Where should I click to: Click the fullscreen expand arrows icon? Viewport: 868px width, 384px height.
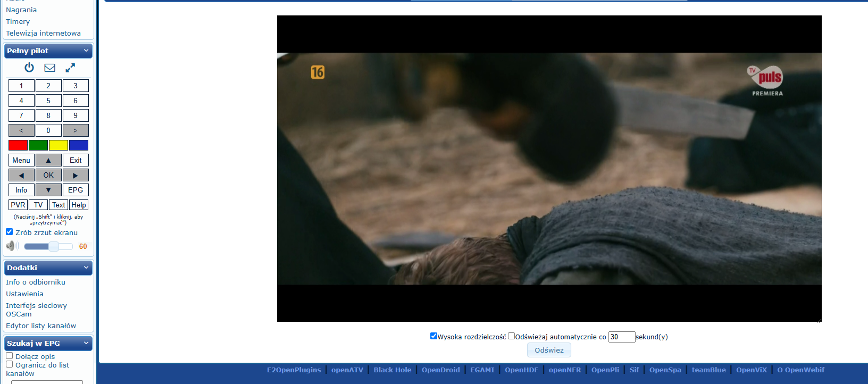click(70, 68)
